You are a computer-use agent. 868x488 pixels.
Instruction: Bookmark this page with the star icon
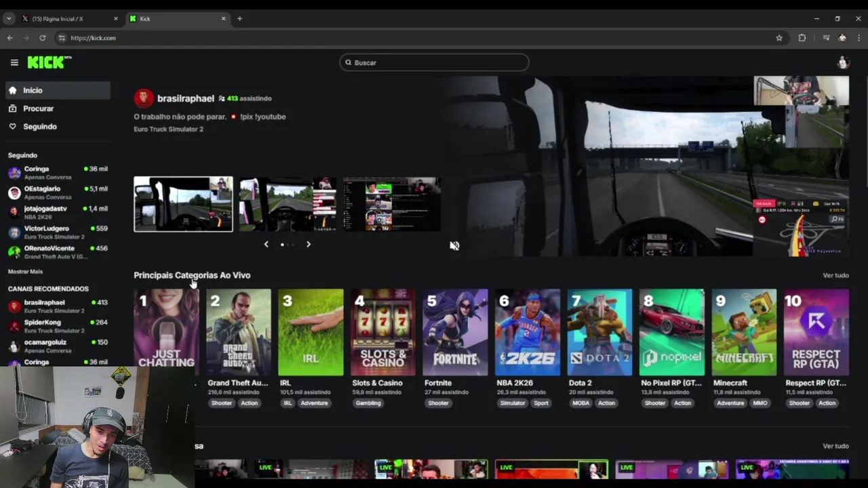[779, 38]
